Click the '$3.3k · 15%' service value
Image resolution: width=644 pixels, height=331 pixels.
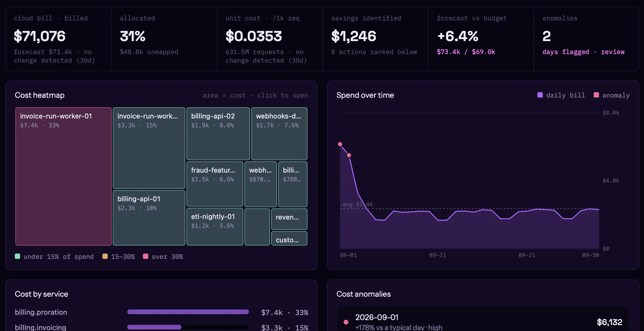click(x=285, y=327)
